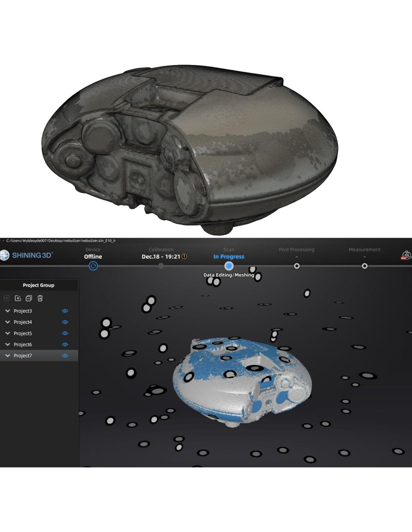
Task: Click the import project icon
Action: coord(18,298)
